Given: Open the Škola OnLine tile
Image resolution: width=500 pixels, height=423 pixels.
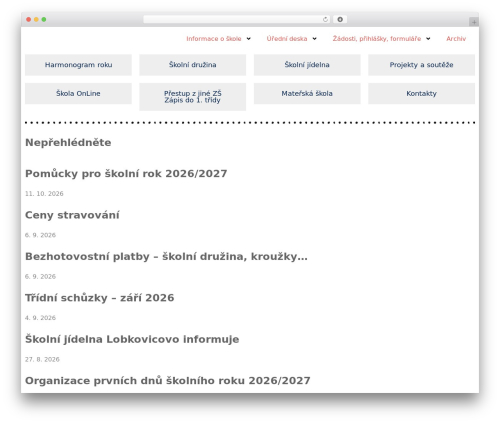Looking at the screenshot, I should (x=78, y=94).
